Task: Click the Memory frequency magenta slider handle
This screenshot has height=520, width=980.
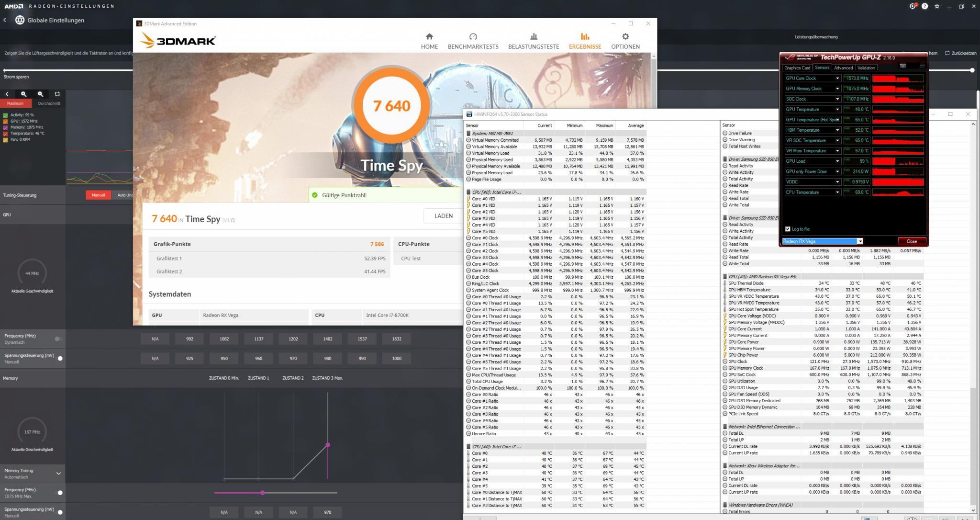Action: coord(263,493)
